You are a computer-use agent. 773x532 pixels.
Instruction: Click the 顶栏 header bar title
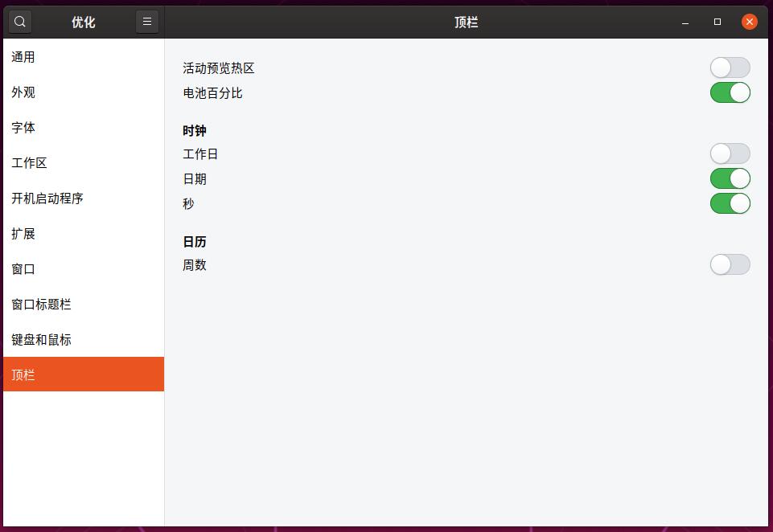pyautogui.click(x=467, y=23)
